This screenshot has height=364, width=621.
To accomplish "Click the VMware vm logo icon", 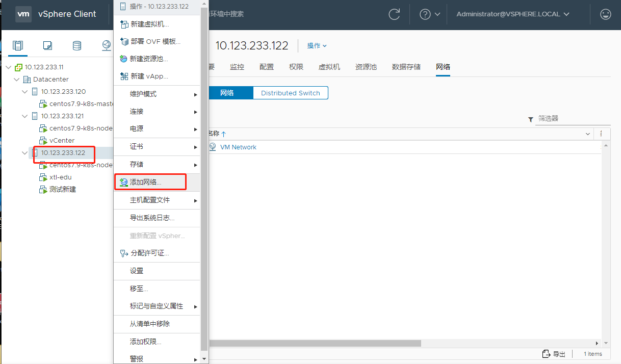I will pyautogui.click(x=23, y=14).
